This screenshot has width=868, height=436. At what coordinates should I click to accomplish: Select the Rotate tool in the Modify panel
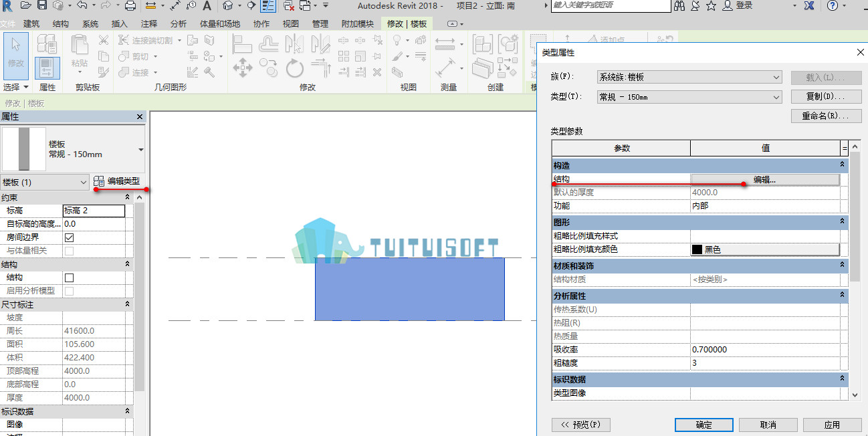[x=295, y=68]
